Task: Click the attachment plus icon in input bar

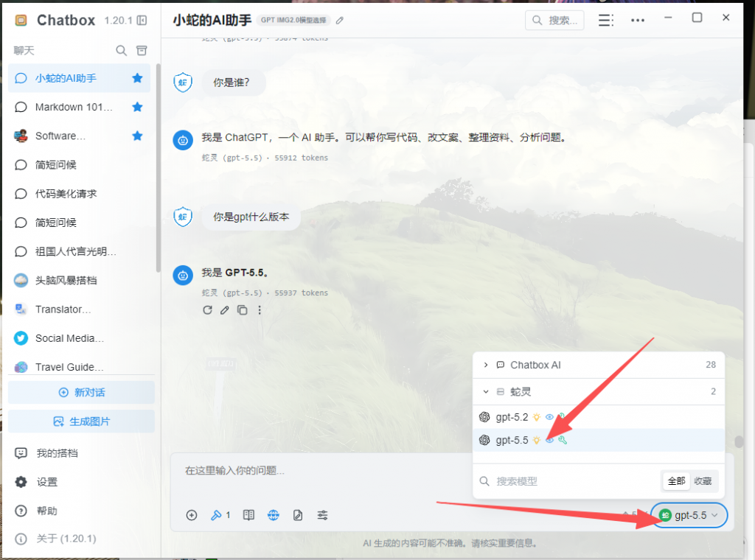Action: click(192, 515)
